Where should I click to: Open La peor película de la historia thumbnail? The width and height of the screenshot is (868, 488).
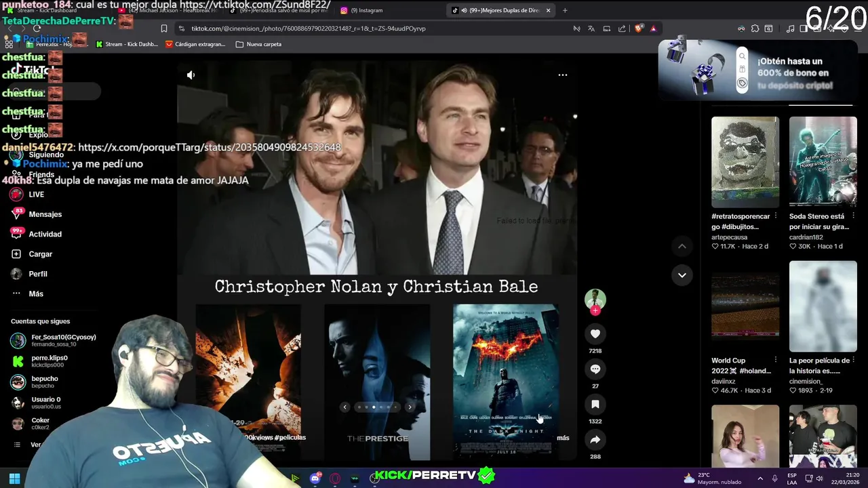(x=823, y=306)
